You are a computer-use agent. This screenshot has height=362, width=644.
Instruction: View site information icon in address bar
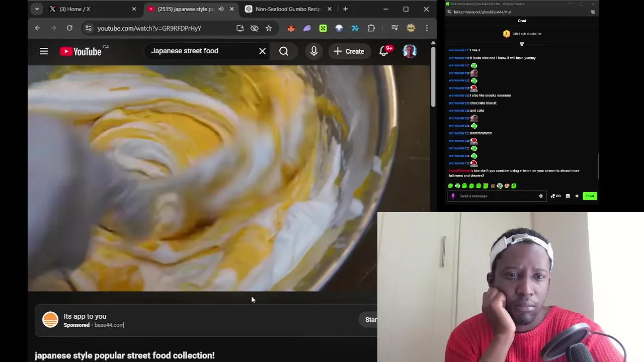click(x=88, y=28)
